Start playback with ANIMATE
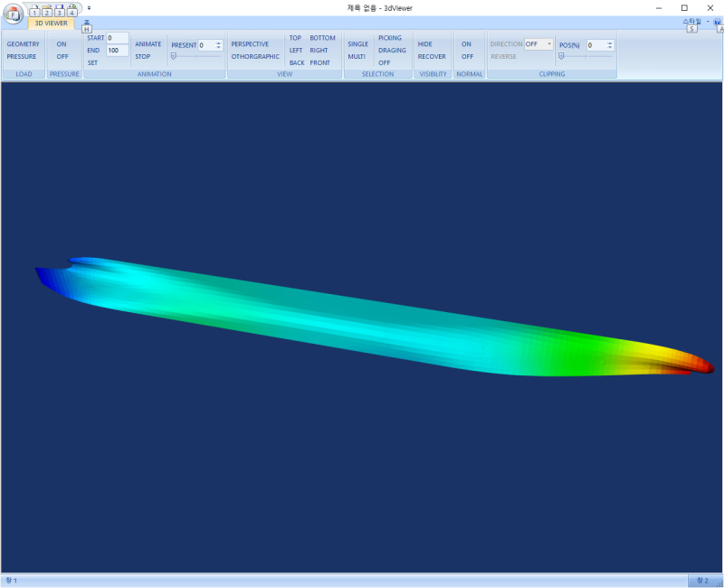Image resolution: width=724 pixels, height=588 pixels. tap(148, 43)
